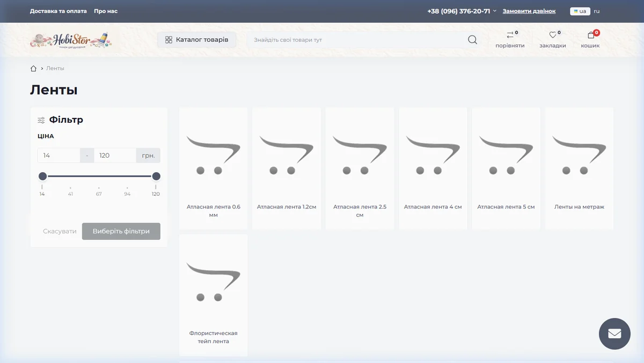Screen dimensions: 644x363
Task: Click the Ленты на метраж title
Action: 579,206
